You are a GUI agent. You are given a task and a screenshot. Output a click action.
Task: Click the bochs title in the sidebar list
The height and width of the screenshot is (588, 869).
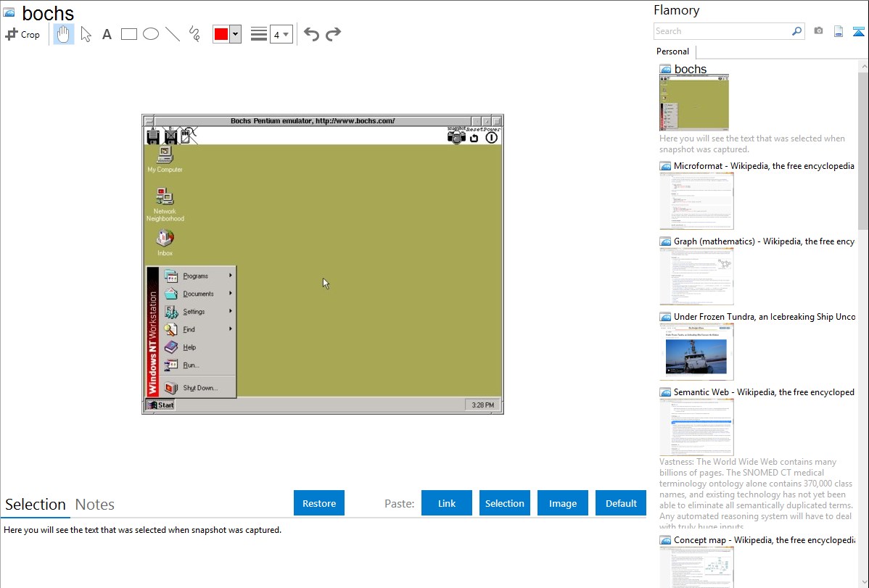[x=690, y=70]
